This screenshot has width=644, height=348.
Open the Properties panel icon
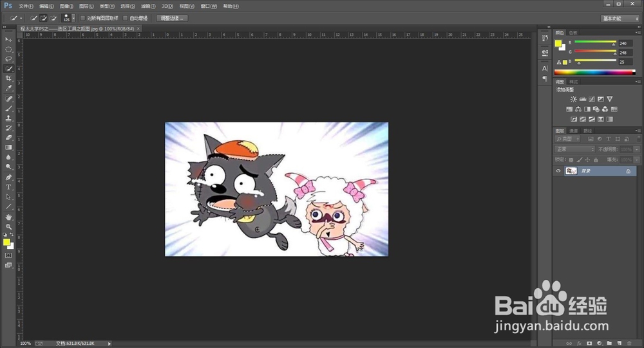(545, 53)
